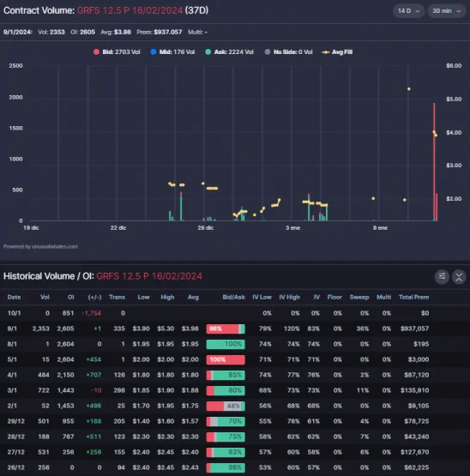Click the +707 OI change in 4/1 row
The height and width of the screenshot is (476, 470).
(x=93, y=375)
